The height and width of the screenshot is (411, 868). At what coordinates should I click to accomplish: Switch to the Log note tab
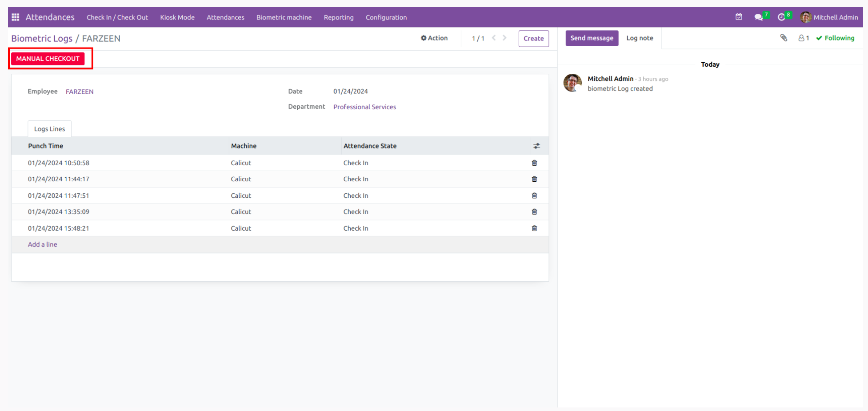640,38
